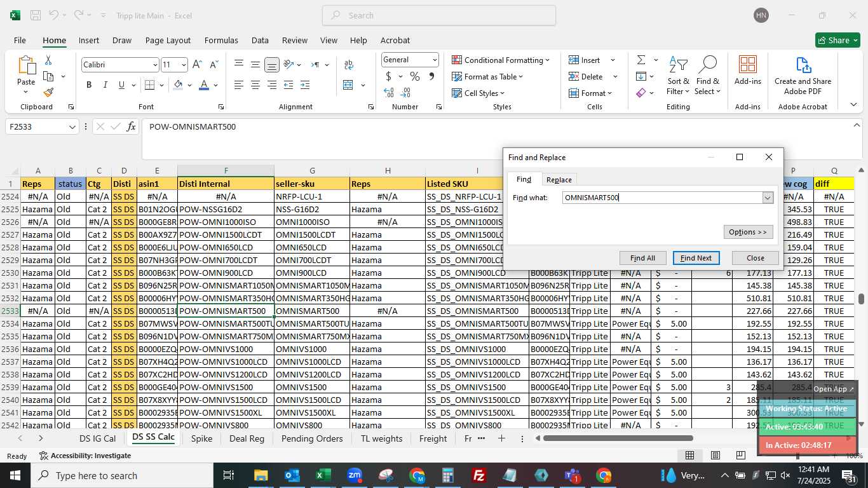Click the AutoSum sigma icon
The image size is (868, 488).
[641, 60]
